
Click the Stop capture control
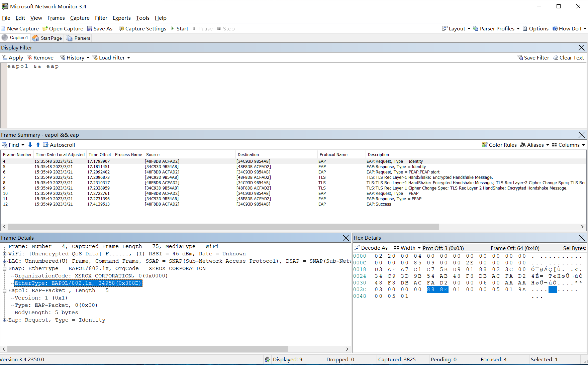(226, 29)
